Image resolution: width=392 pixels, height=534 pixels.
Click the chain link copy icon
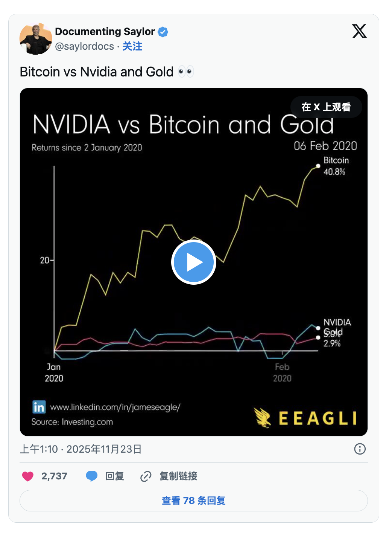coord(146,476)
